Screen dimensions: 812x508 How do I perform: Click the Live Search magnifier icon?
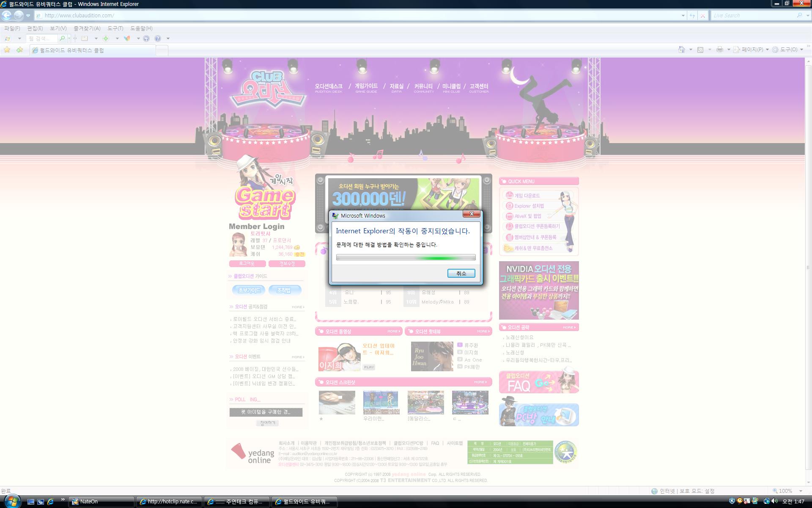(799, 15)
